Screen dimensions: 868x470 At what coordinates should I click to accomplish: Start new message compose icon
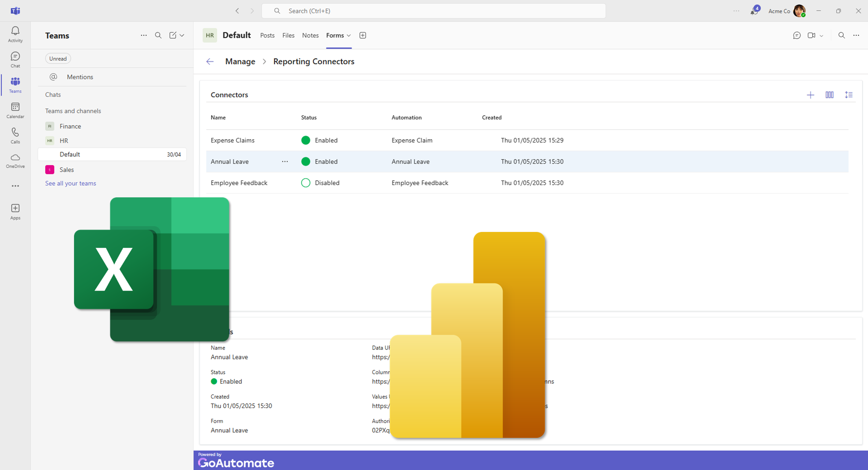[173, 35]
